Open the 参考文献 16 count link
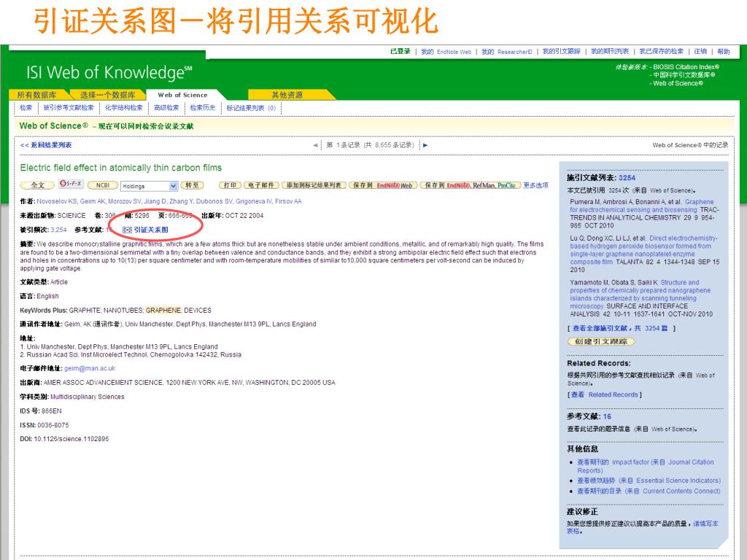This screenshot has width=747, height=560. click(607, 416)
